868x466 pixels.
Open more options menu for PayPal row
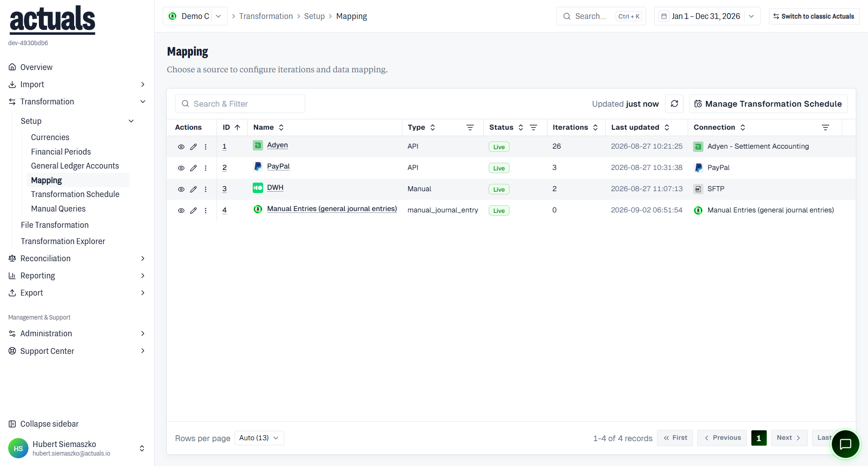click(x=206, y=168)
